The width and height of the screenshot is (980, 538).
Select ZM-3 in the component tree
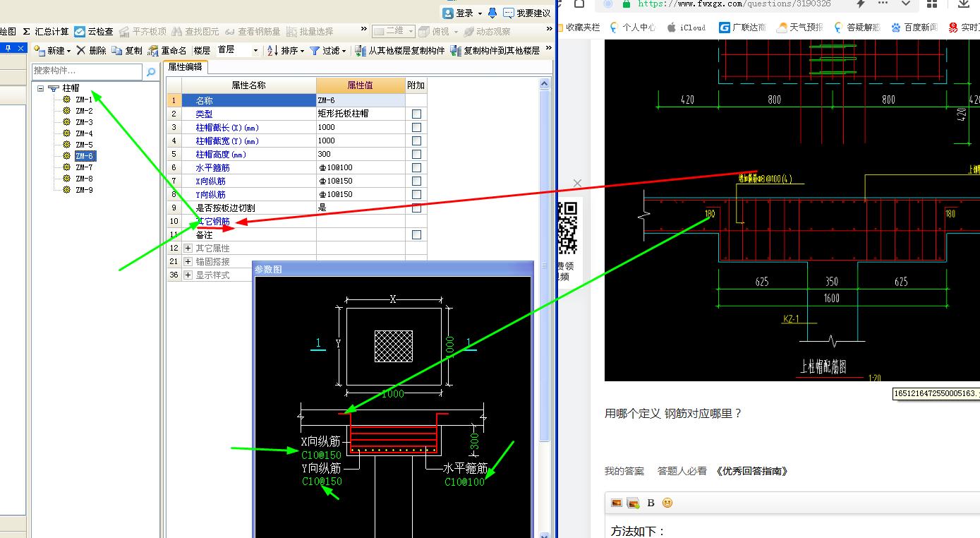pos(84,122)
